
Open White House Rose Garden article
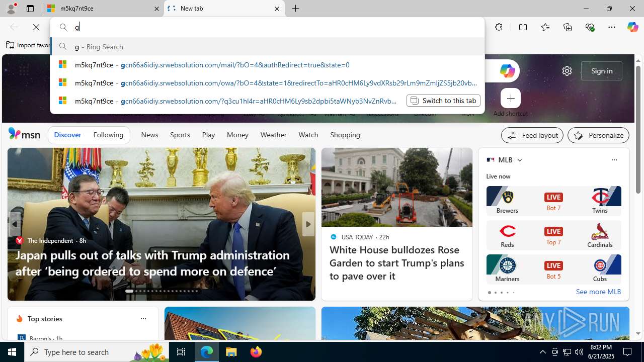(397, 263)
